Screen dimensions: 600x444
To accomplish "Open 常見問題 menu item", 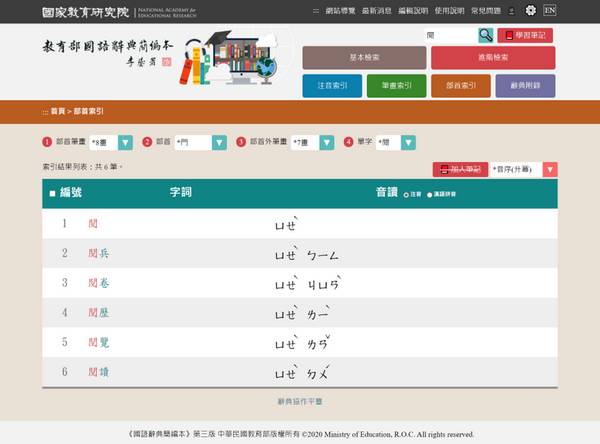I will pyautogui.click(x=486, y=11).
